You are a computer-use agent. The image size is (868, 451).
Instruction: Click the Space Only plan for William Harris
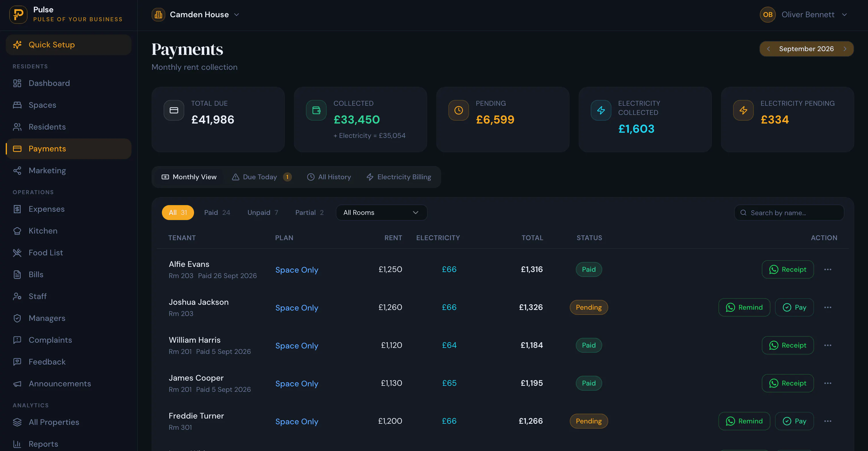pos(297,346)
